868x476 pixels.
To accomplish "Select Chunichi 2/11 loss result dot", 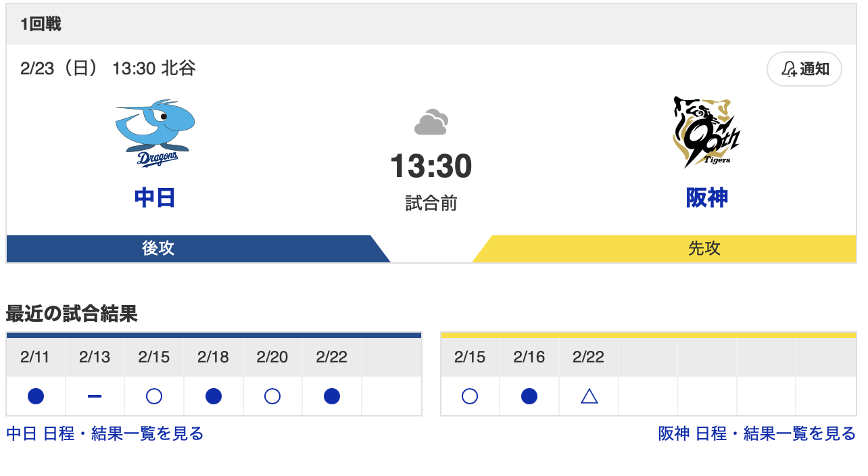I will click(36, 396).
